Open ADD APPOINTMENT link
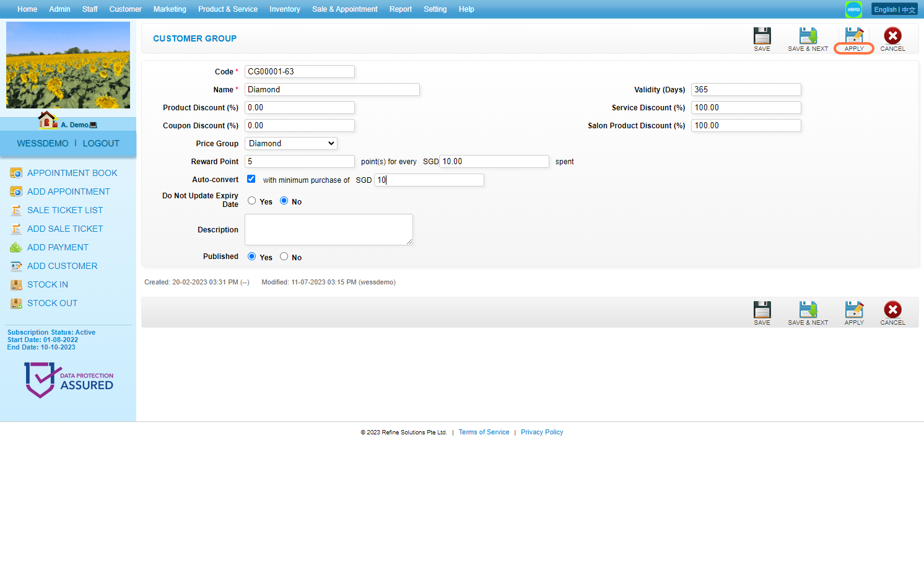The height and width of the screenshot is (580, 924). tap(69, 191)
